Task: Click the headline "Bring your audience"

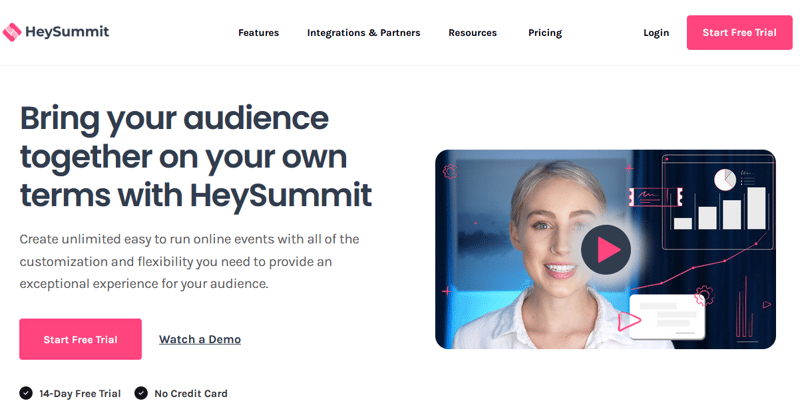Action: (x=174, y=118)
